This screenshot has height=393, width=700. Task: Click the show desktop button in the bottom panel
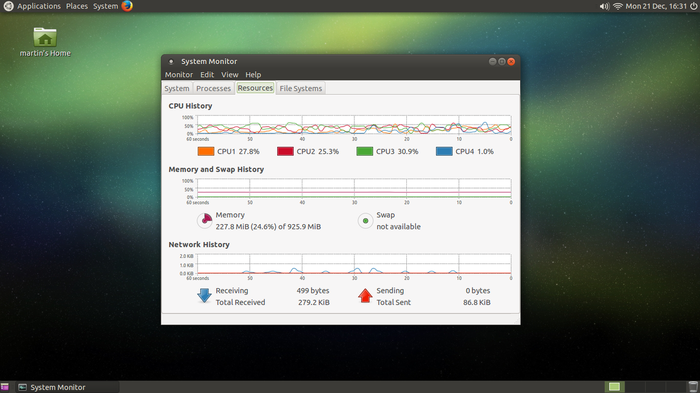[x=5, y=387]
